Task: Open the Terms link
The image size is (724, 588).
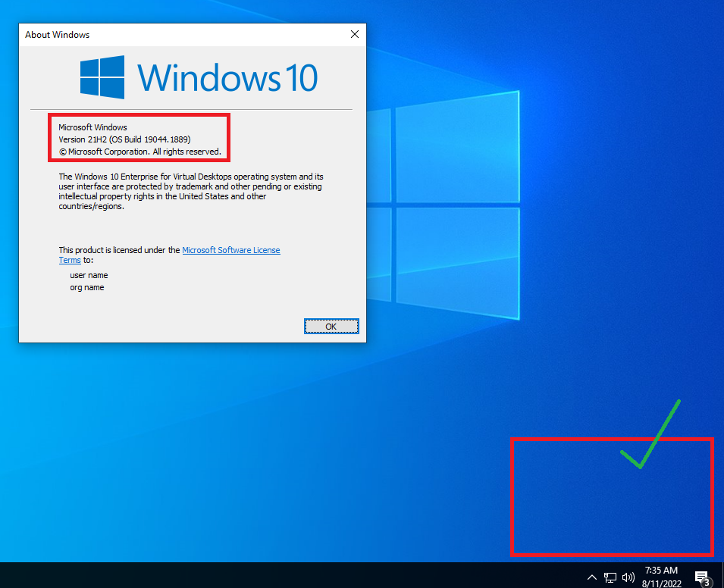Action: 70,260
